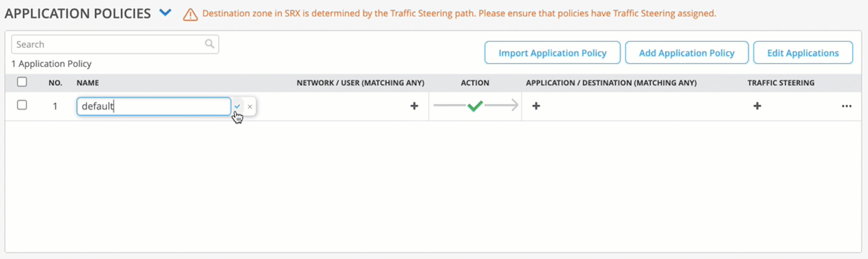
Task: Click the search magnifier icon
Action: point(209,44)
